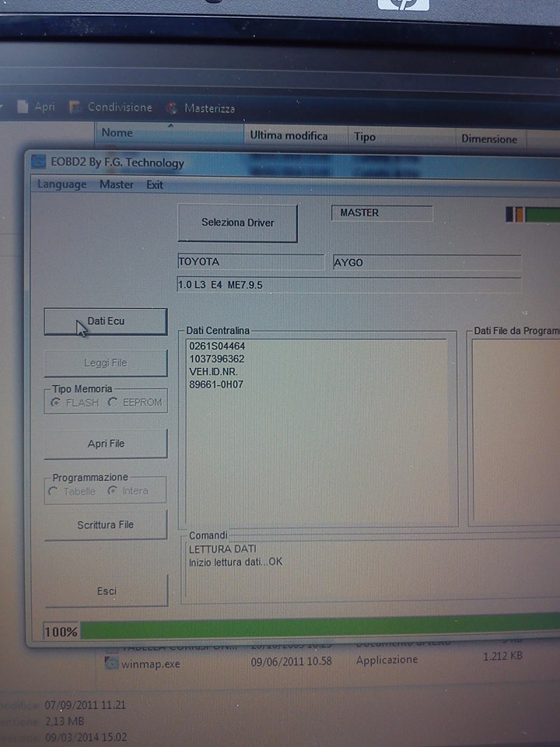This screenshot has height=747, width=560.
Task: Click the Esci button
Action: coord(107,591)
